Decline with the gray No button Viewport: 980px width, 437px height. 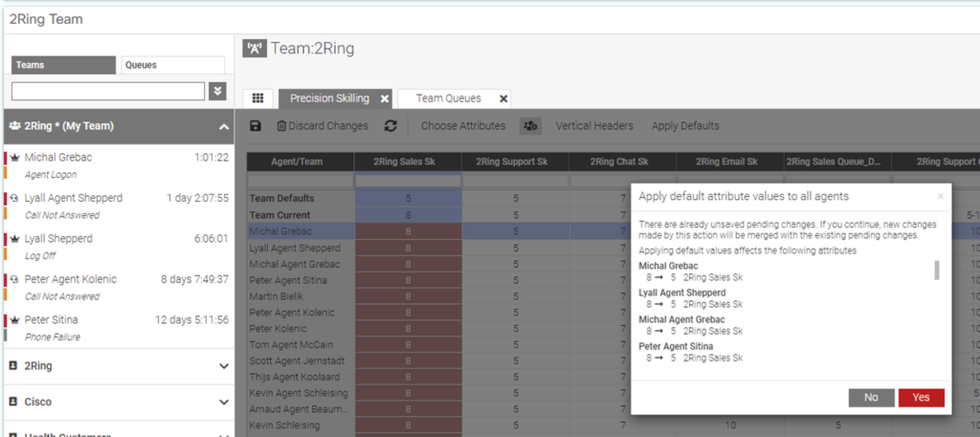[x=871, y=398]
